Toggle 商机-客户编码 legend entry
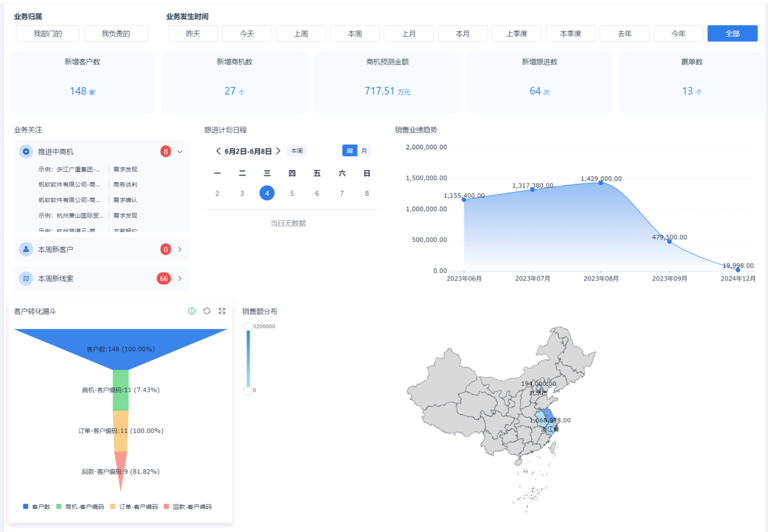The height and width of the screenshot is (532, 768). 79,506
